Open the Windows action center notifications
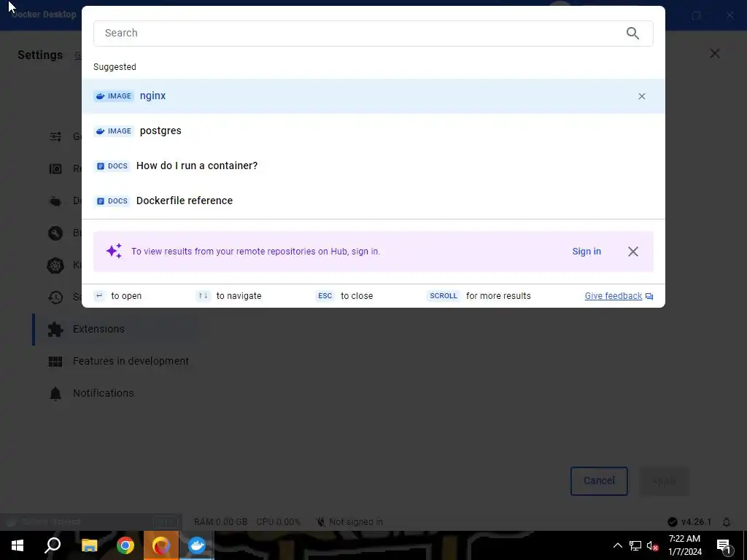This screenshot has height=560, width=747. 724,546
